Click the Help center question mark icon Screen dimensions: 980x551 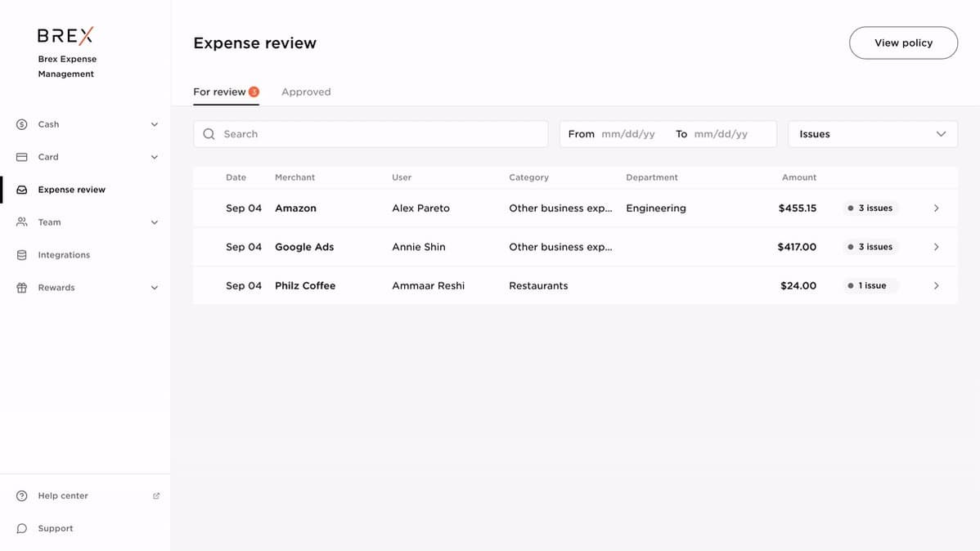22,496
